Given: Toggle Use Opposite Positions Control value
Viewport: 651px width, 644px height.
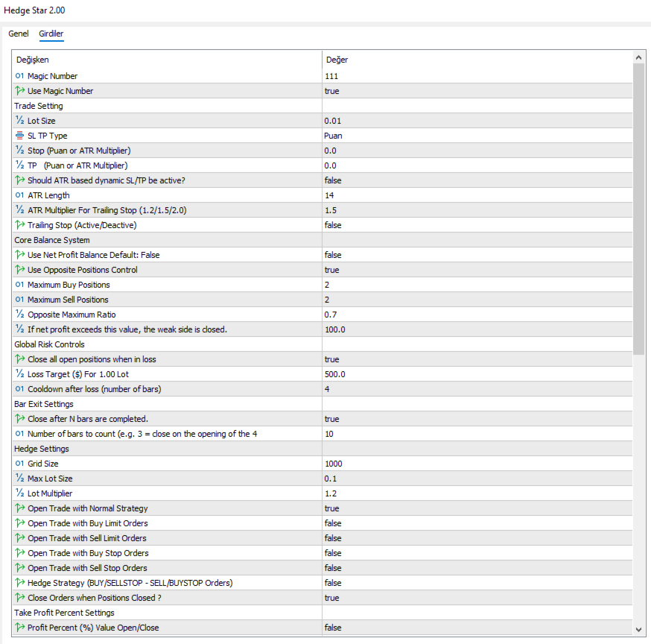Looking at the screenshot, I should click(x=332, y=270).
